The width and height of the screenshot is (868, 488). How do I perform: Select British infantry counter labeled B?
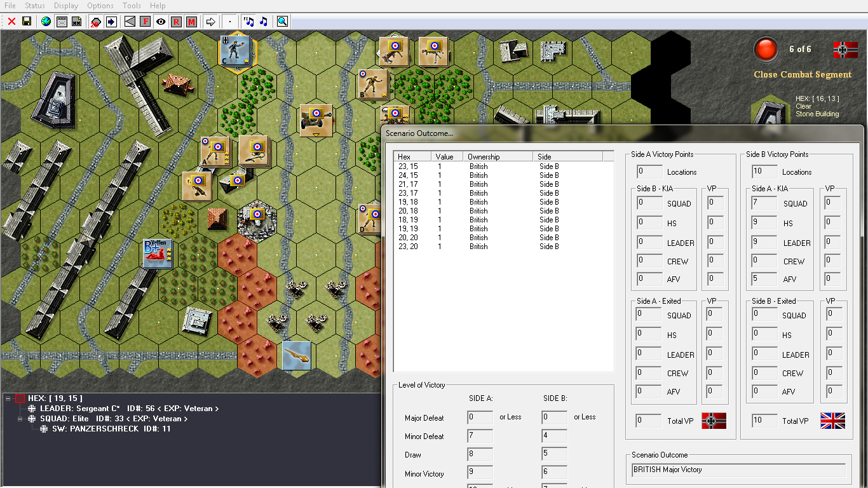[x=373, y=85]
